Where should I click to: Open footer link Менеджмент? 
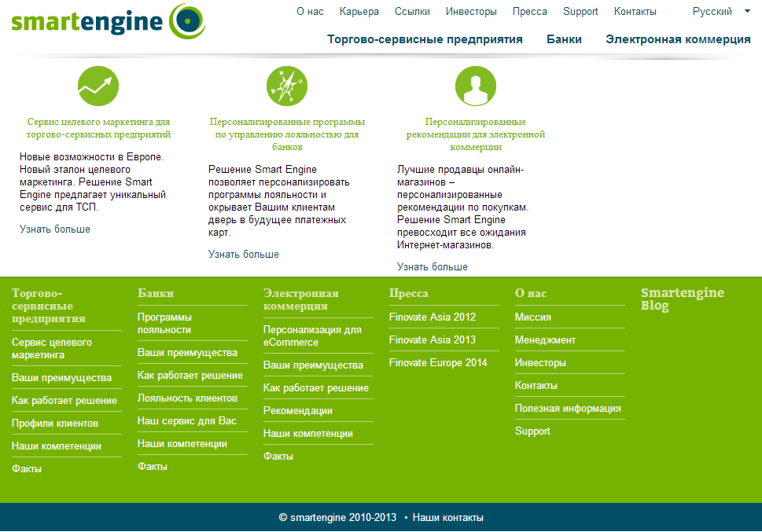pyautogui.click(x=545, y=339)
